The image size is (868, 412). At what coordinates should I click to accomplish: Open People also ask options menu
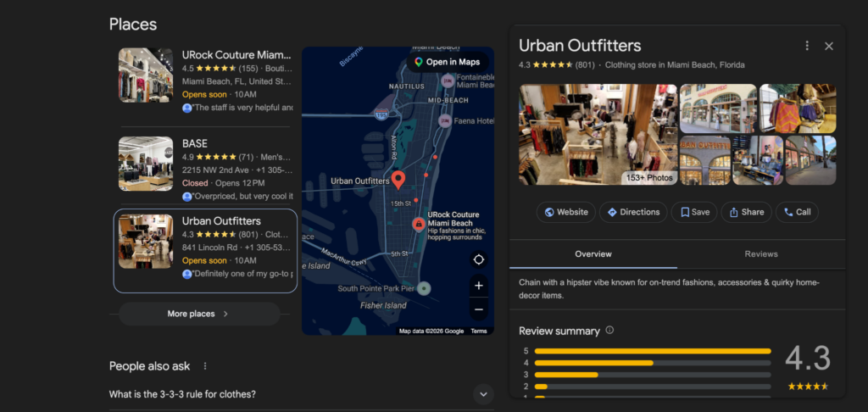(x=205, y=366)
